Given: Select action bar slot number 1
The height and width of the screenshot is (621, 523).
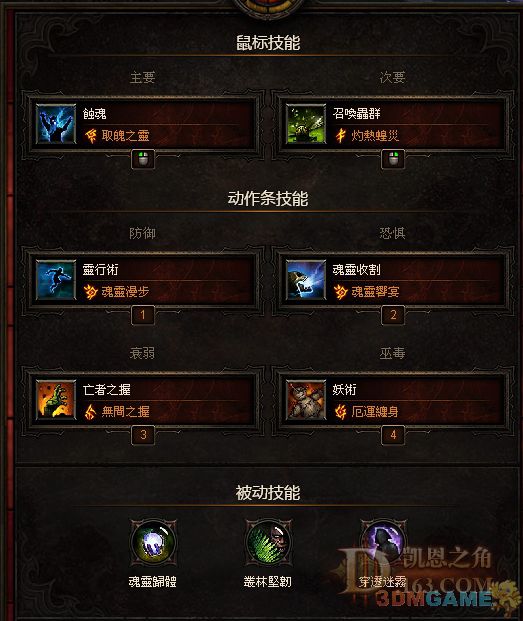Looking at the screenshot, I should coord(143,315).
